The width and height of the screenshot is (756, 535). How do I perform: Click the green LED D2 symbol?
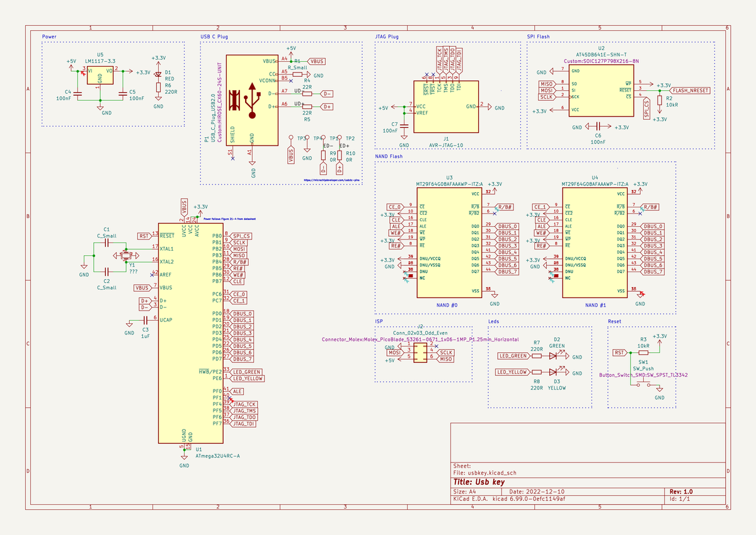[x=554, y=356]
